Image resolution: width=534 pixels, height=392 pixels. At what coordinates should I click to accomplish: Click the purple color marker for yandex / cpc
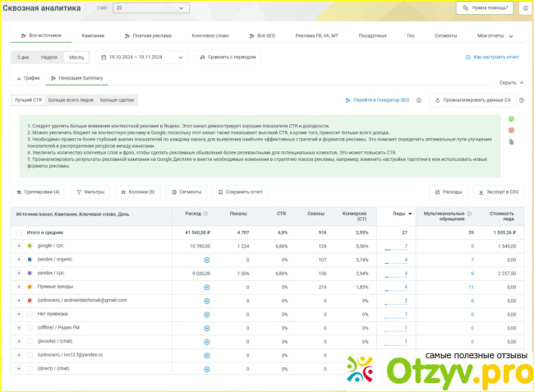pos(30,273)
